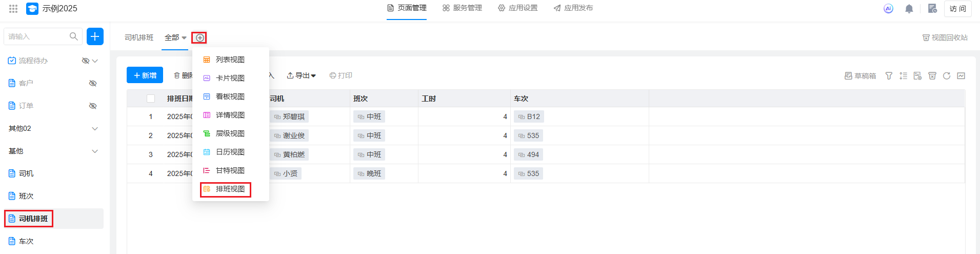Toggle visibility eye for 客户
The height and width of the screenshot is (254, 980).
[93, 83]
